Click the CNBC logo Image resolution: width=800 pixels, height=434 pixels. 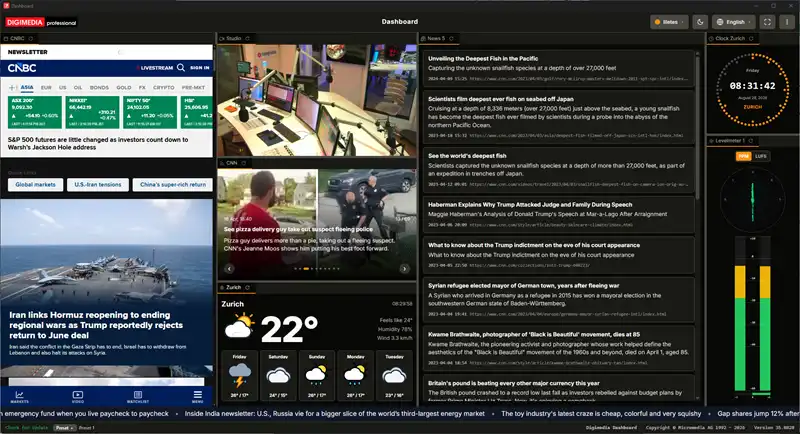click(22, 68)
